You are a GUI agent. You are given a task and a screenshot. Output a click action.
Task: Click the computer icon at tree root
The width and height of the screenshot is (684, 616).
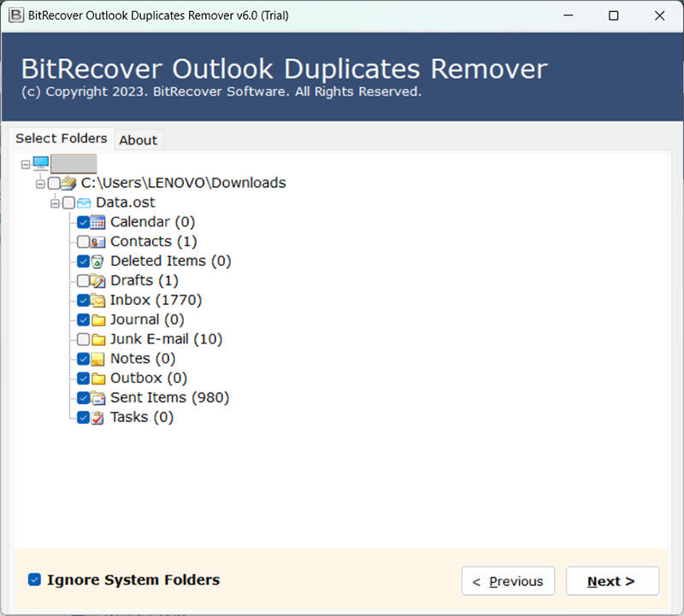pos(41,163)
